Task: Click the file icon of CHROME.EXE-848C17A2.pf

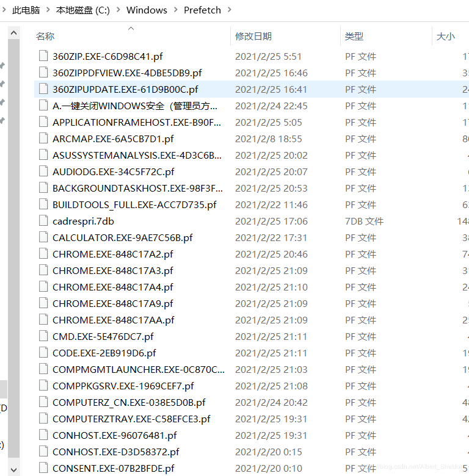Action: click(43, 253)
